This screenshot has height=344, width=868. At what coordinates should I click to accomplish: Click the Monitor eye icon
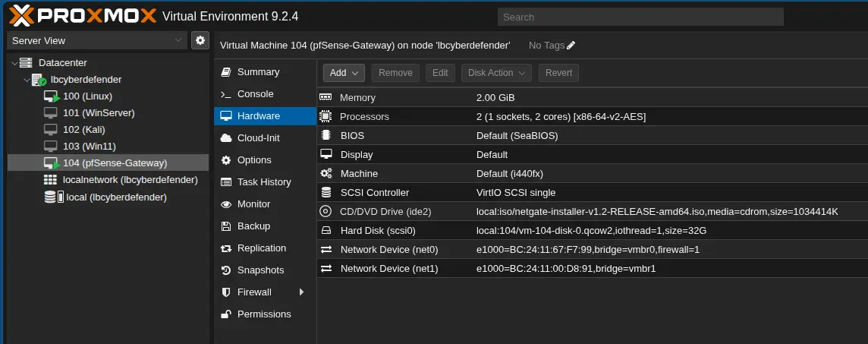point(226,204)
